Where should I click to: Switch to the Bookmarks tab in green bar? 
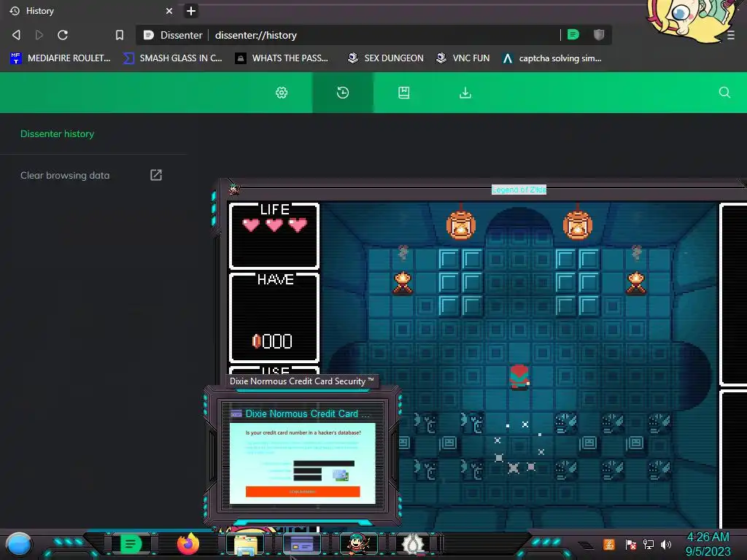(x=404, y=93)
